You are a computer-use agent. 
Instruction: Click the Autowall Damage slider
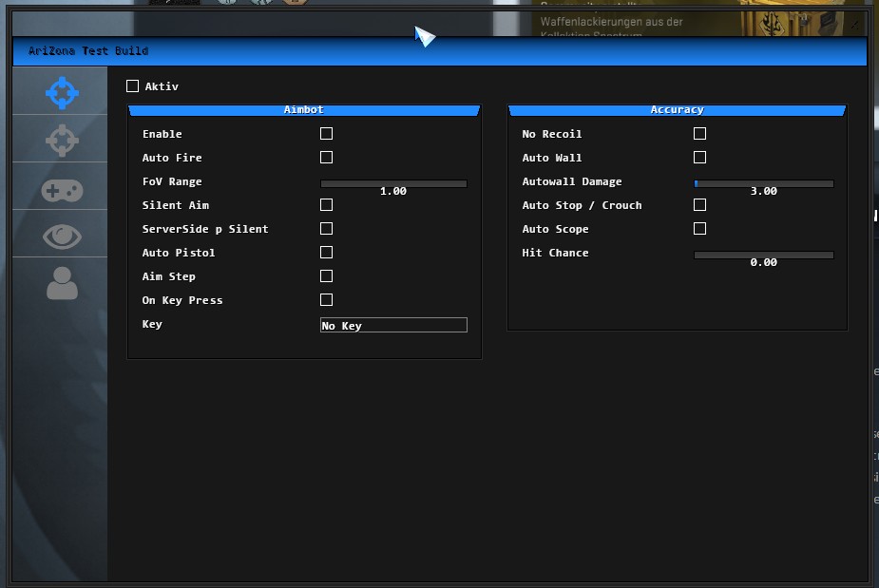coord(764,183)
